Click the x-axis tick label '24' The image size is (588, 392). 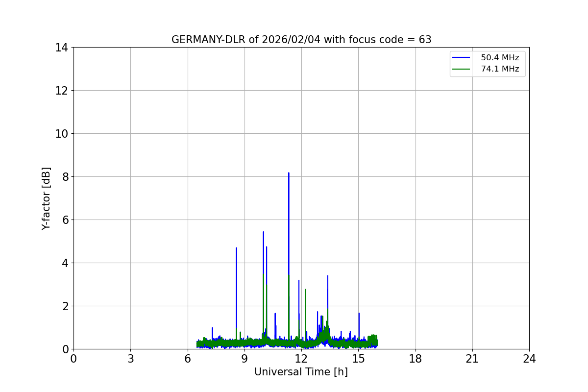coord(529,359)
